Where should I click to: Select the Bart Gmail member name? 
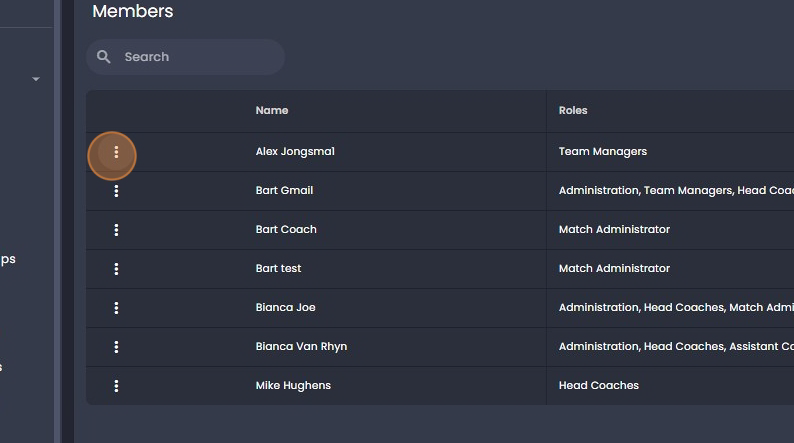click(284, 190)
